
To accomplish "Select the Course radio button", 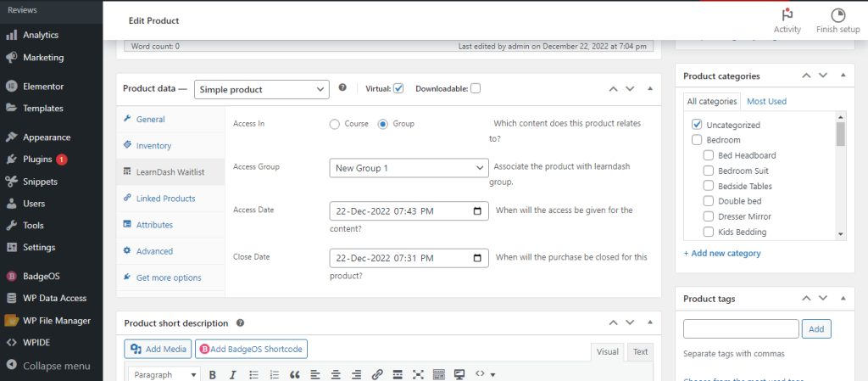I will pos(334,124).
